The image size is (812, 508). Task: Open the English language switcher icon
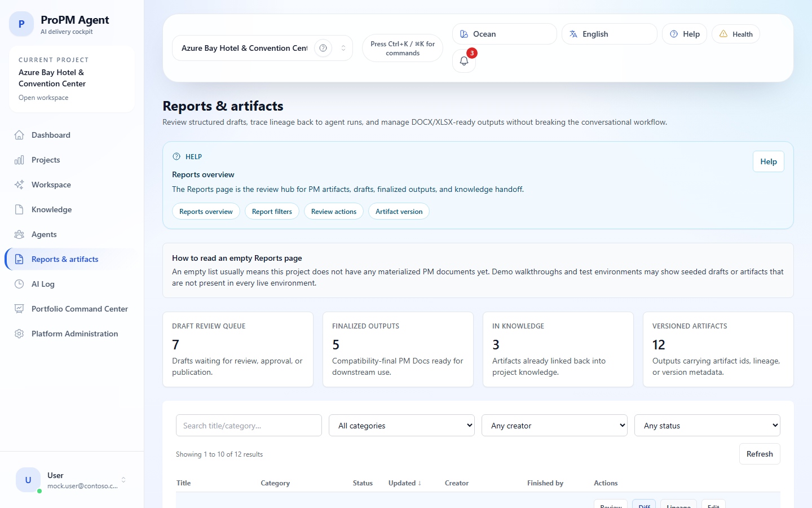[572, 34]
